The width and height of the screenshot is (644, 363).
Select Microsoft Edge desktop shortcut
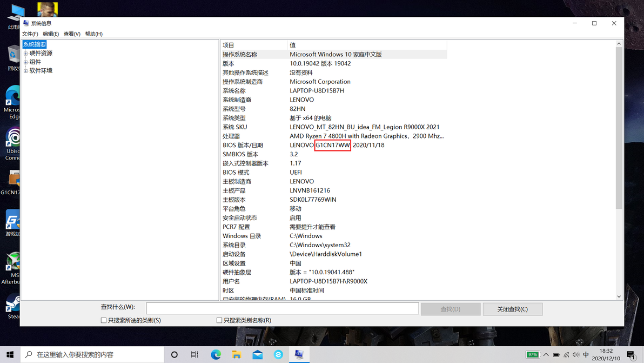coord(13,102)
